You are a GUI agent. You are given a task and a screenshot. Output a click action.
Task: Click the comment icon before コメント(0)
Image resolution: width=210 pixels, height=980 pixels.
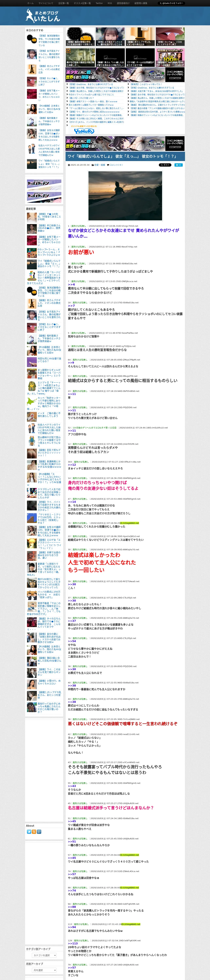[x=108, y=165]
